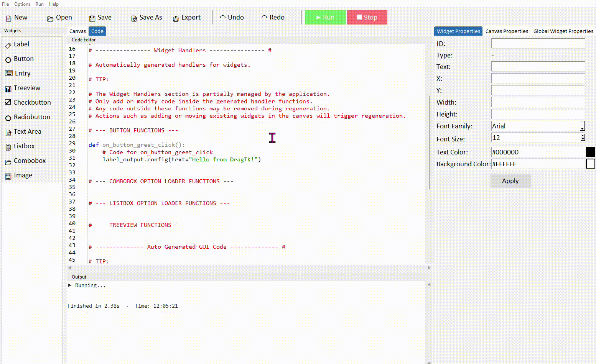Open the Canvas Properties tab
The image size is (596, 364).
[506, 31]
